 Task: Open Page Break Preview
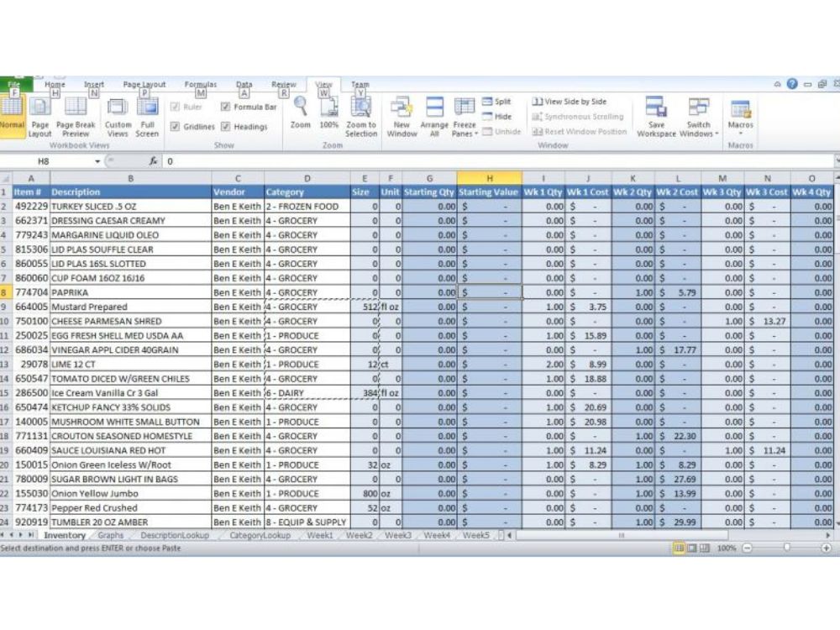76,117
